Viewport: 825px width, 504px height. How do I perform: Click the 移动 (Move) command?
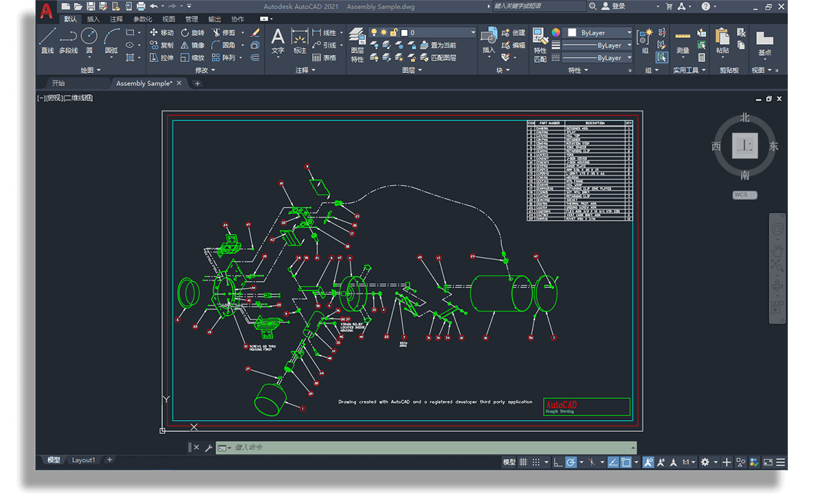(162, 32)
